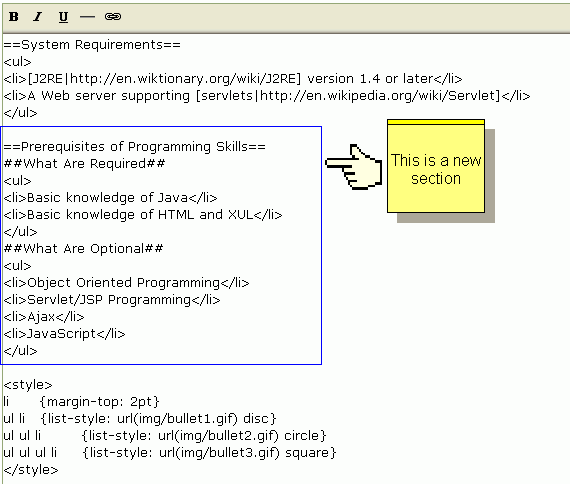Click the bullet3.gif square style rule

pos(170,453)
